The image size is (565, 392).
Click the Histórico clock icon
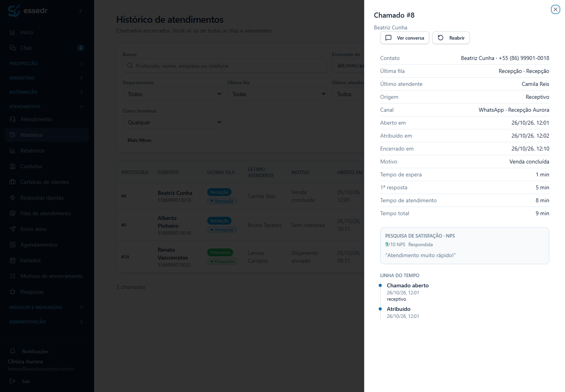pos(13,135)
